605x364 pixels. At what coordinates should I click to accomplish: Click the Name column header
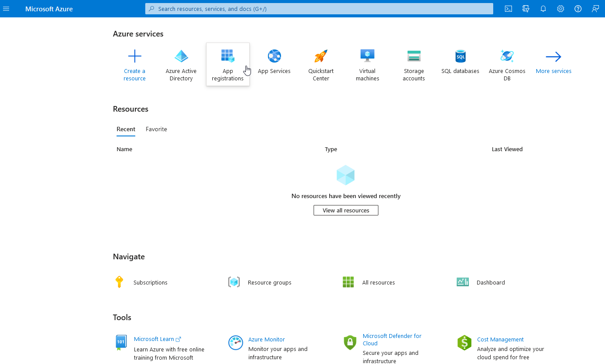[124, 149]
